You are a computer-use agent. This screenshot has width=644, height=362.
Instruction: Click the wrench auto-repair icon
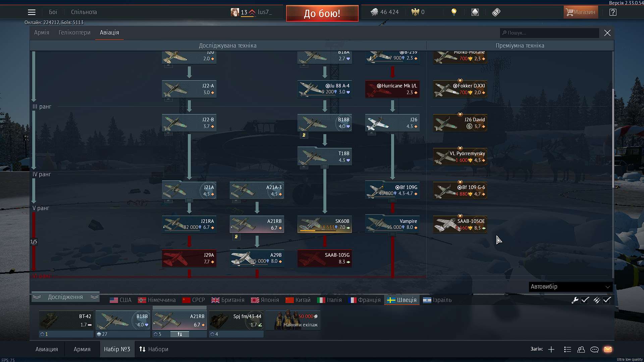pos(575,300)
